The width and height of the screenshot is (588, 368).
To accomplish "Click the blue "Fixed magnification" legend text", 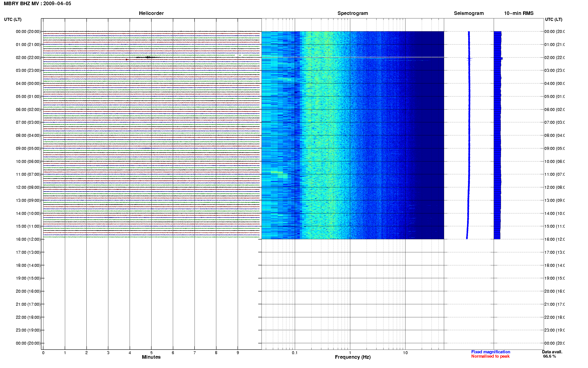I will pyautogui.click(x=491, y=352).
